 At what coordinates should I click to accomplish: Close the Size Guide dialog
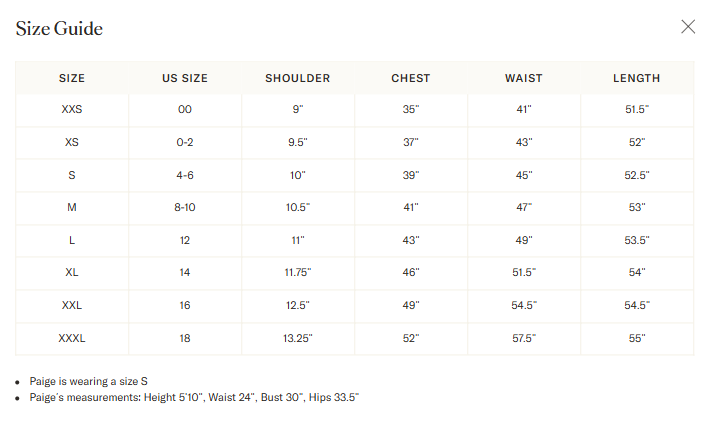click(x=688, y=27)
